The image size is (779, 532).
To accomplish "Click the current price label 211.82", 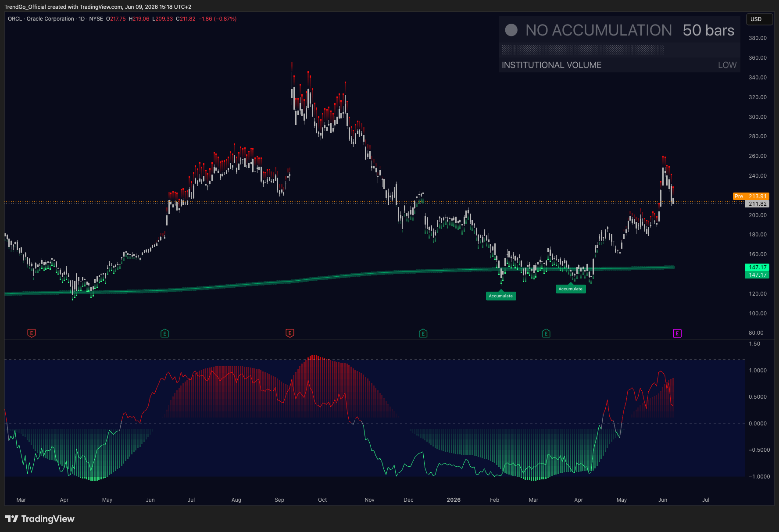I will pos(758,204).
